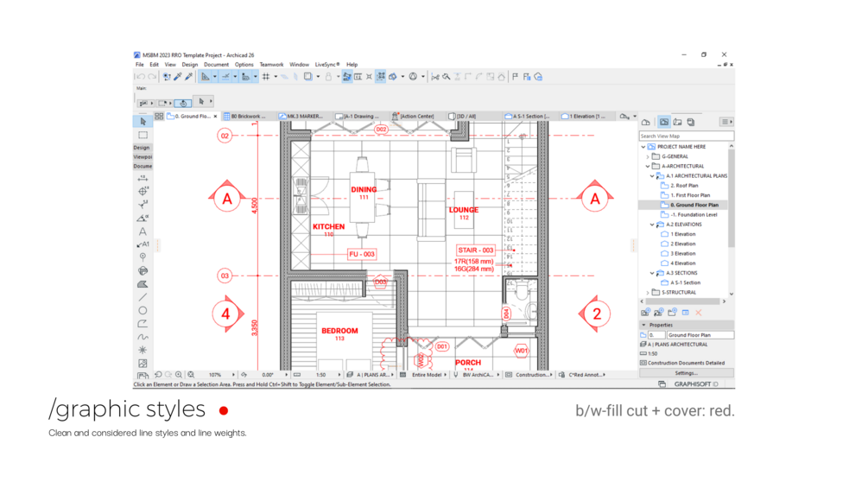
Task: Toggle View Map in Navigator
Action: [x=663, y=122]
